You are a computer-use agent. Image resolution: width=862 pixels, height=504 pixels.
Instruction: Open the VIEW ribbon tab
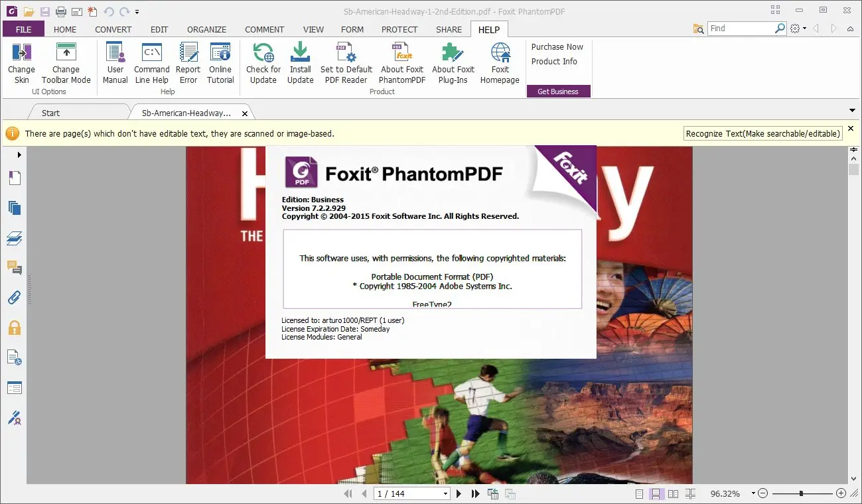(313, 29)
